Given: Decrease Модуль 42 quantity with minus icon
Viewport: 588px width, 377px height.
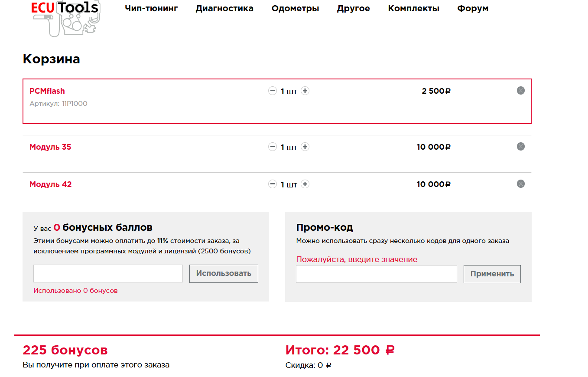Looking at the screenshot, I should pyautogui.click(x=273, y=184).
